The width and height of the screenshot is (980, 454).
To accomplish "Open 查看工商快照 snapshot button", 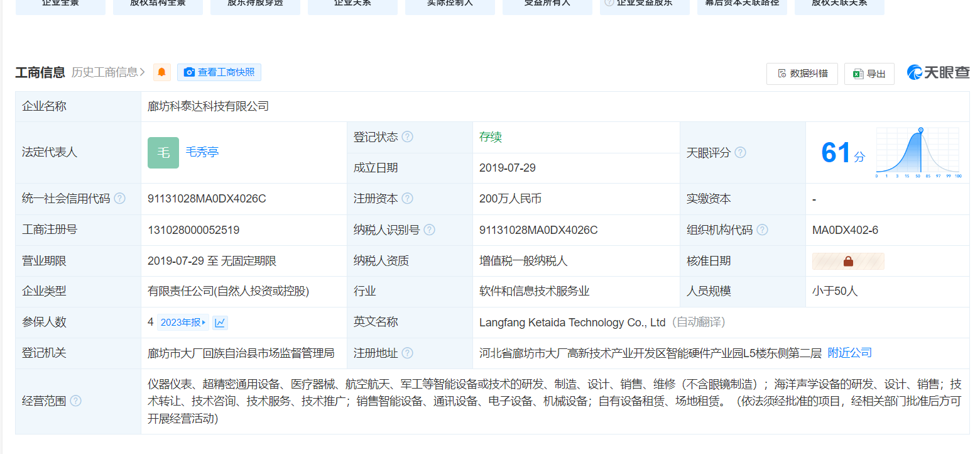I will coord(219,72).
